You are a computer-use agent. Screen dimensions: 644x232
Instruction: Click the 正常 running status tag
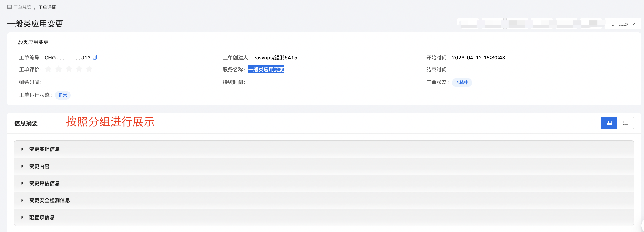[x=63, y=95]
